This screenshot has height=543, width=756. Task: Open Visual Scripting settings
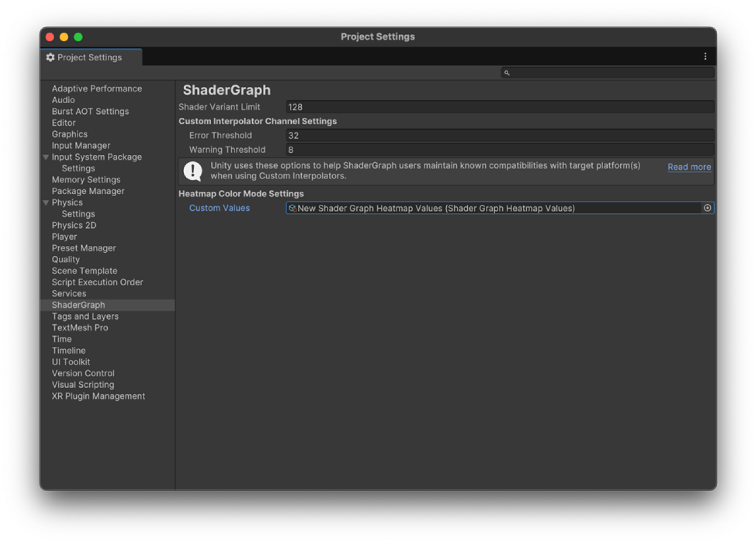tap(83, 385)
